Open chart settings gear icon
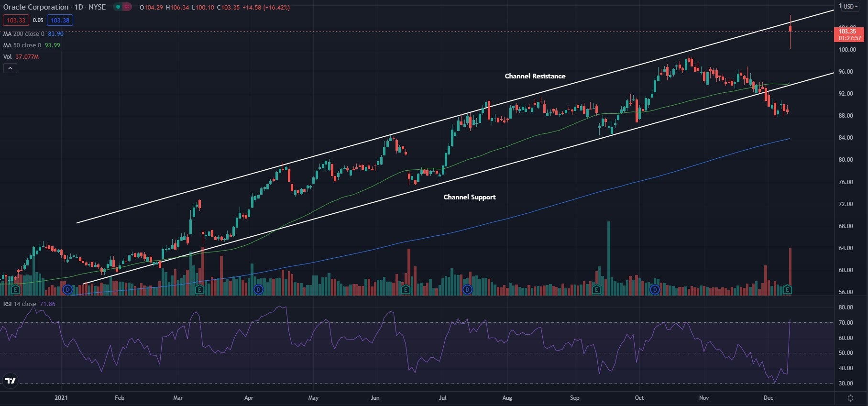868x406 pixels. pos(850,398)
